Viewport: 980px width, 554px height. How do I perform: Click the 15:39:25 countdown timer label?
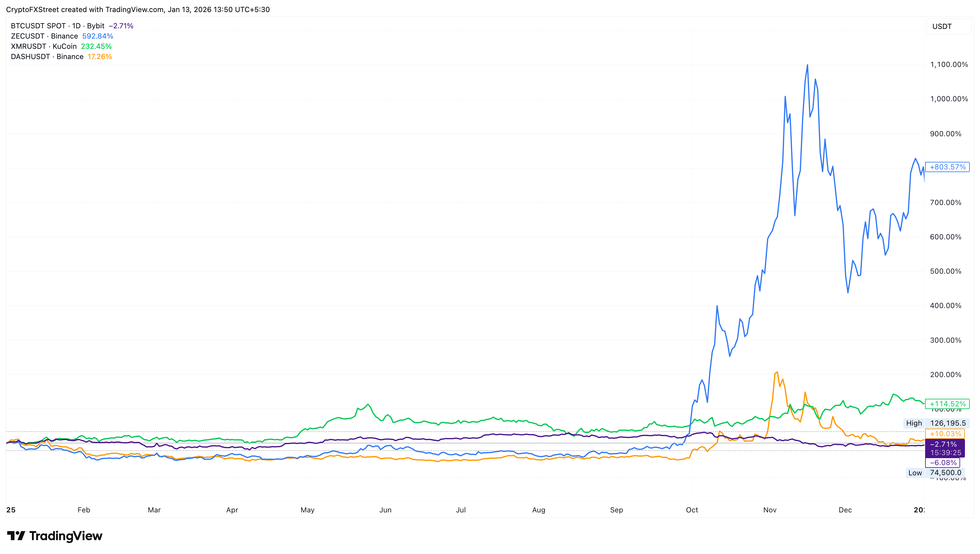pyautogui.click(x=946, y=452)
